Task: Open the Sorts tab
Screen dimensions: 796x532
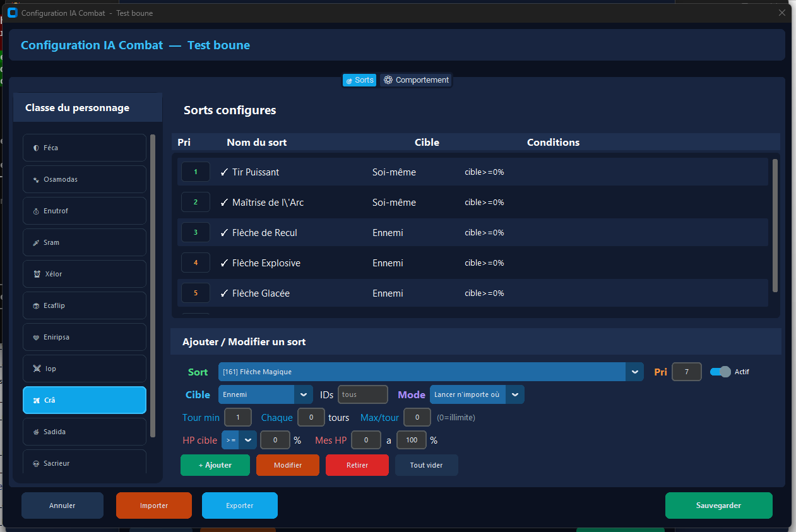Action: coord(359,80)
